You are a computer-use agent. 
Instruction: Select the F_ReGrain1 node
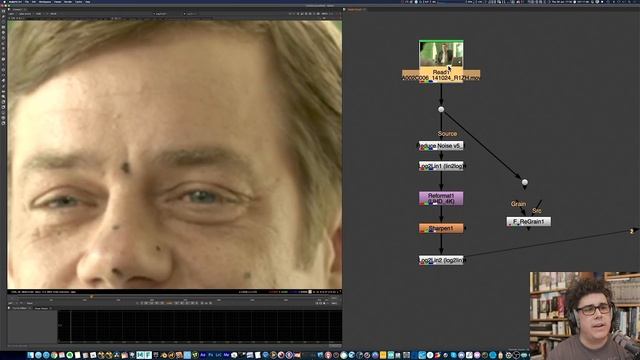pos(529,222)
